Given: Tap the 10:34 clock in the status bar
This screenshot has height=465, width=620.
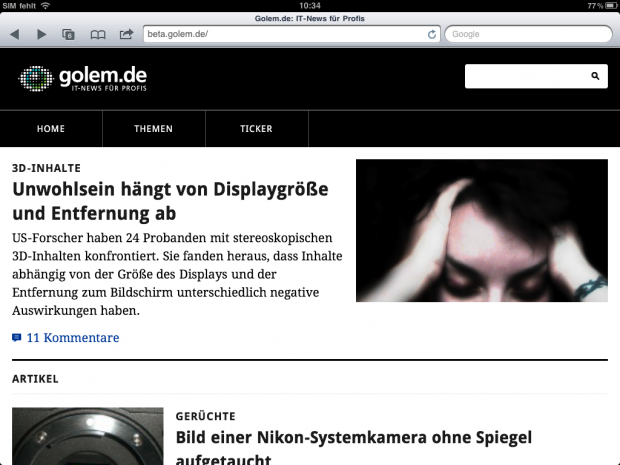Looking at the screenshot, I should [x=310, y=6].
